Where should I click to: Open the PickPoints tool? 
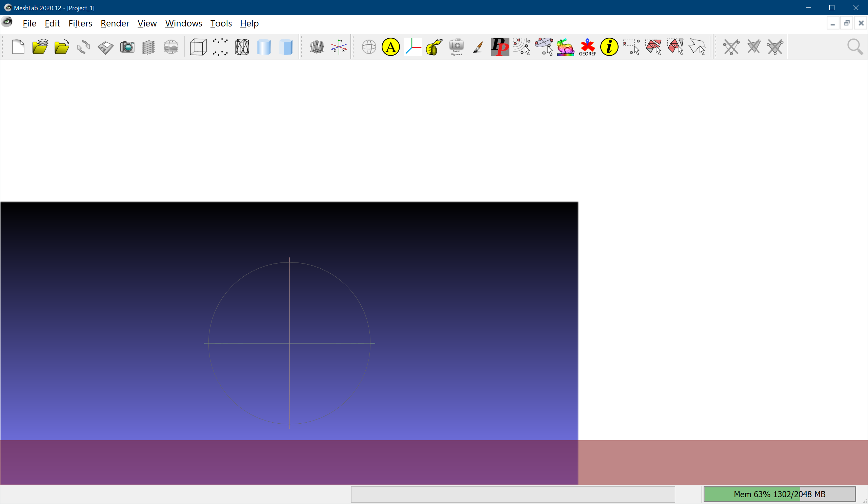click(500, 46)
